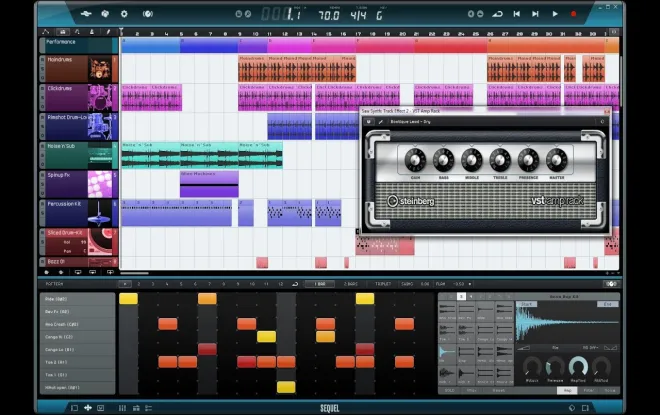
Task: Jump to previous marker in transport
Action: click(x=516, y=14)
